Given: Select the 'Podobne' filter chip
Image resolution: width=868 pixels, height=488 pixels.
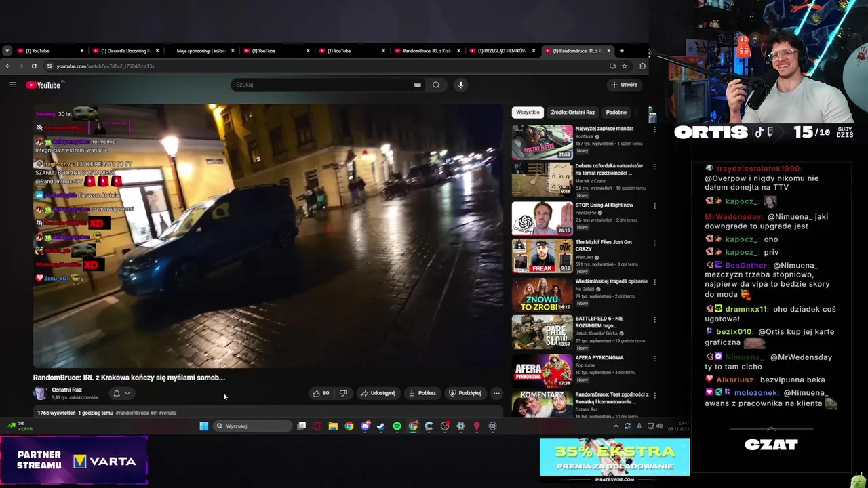Looking at the screenshot, I should pos(616,113).
